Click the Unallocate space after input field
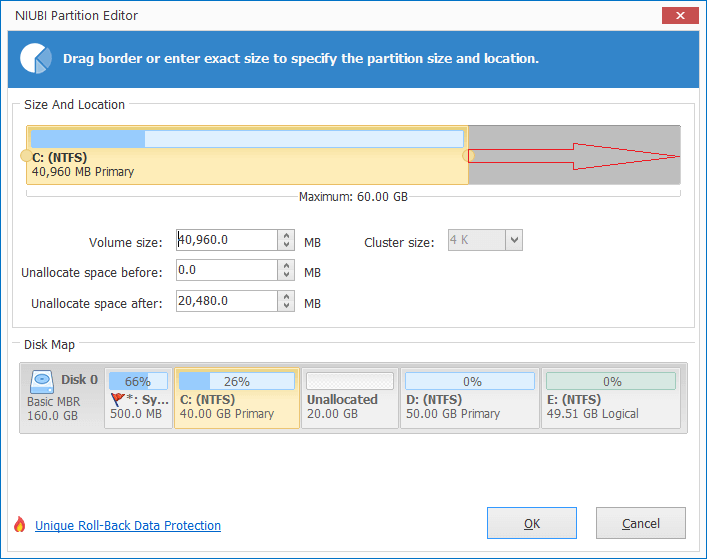Image resolution: width=707 pixels, height=559 pixels. (x=226, y=301)
